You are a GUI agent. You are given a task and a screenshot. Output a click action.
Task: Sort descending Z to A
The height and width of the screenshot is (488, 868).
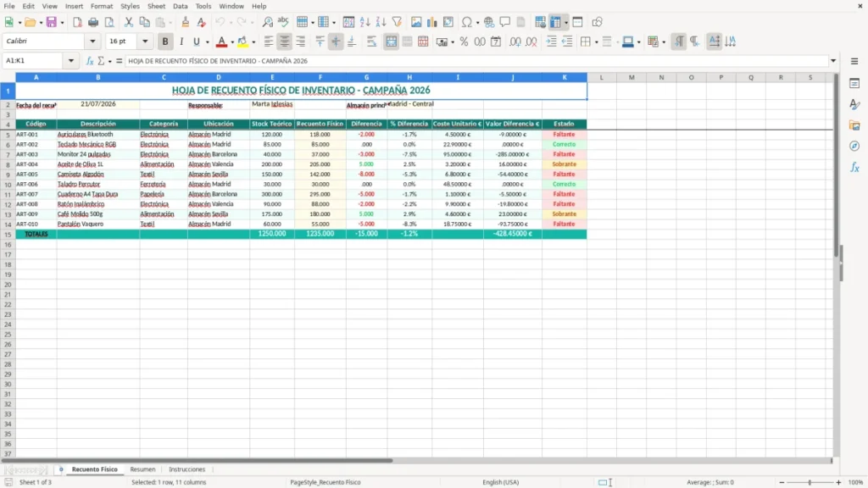[x=381, y=22]
